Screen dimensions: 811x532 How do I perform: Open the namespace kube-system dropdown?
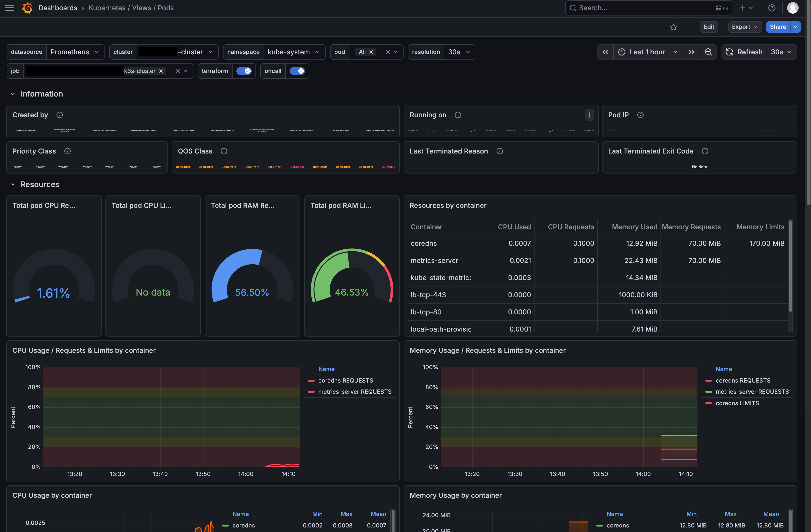294,52
